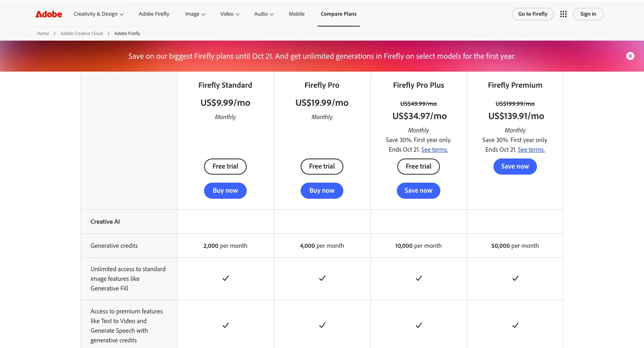Viewport: 644px width, 348px height.
Task: Click Buy now for Firefly Standard
Action: pos(225,191)
